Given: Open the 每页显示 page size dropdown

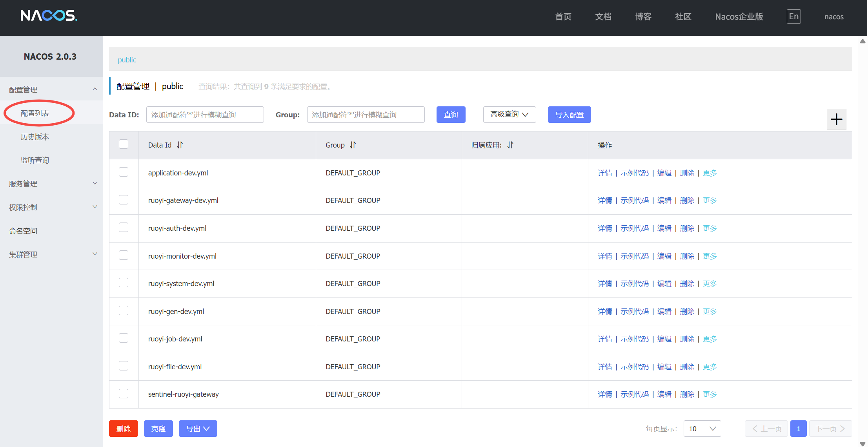Looking at the screenshot, I should click(x=702, y=429).
